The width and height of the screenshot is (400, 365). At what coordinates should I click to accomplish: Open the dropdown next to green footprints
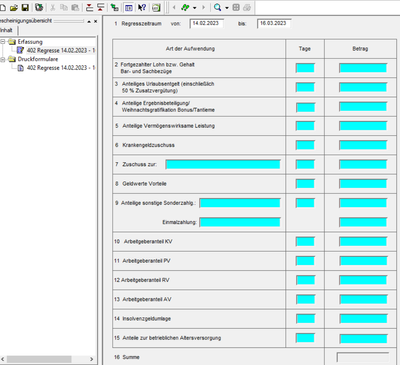pyautogui.click(x=195, y=7)
